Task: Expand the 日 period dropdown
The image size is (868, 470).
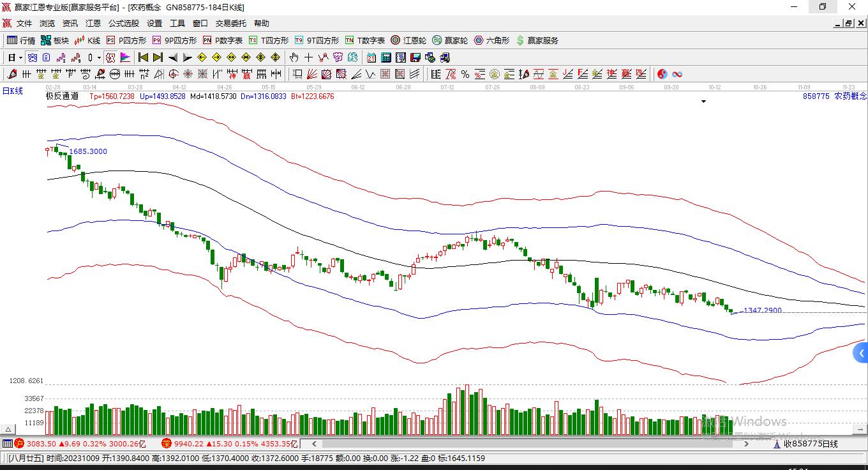Action: 20,57
